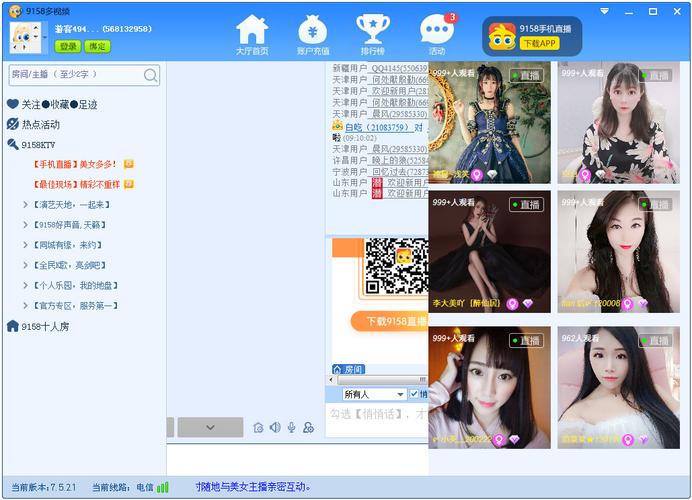Click the QR code image
Screen dimensions: 692x500
click(x=396, y=267)
